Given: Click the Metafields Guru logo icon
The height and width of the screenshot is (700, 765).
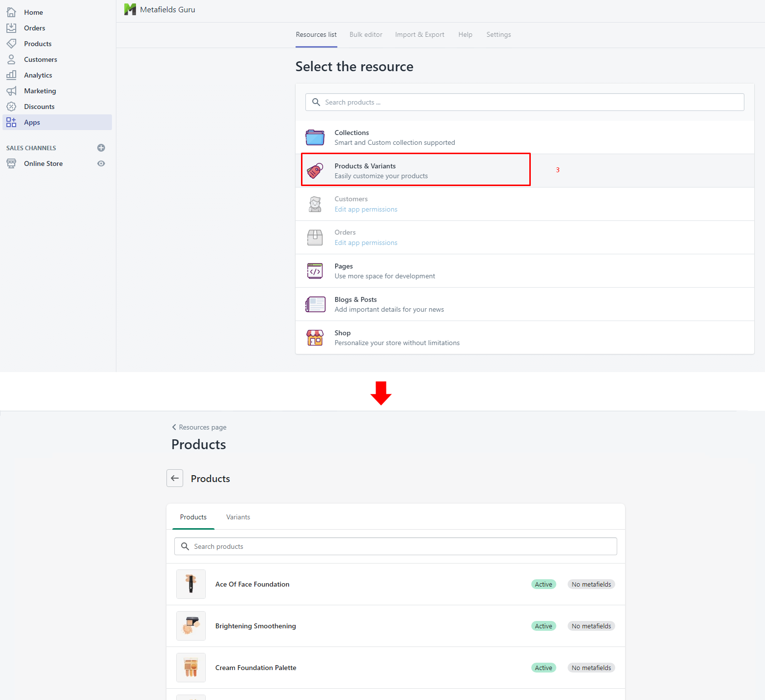Looking at the screenshot, I should tap(130, 9).
